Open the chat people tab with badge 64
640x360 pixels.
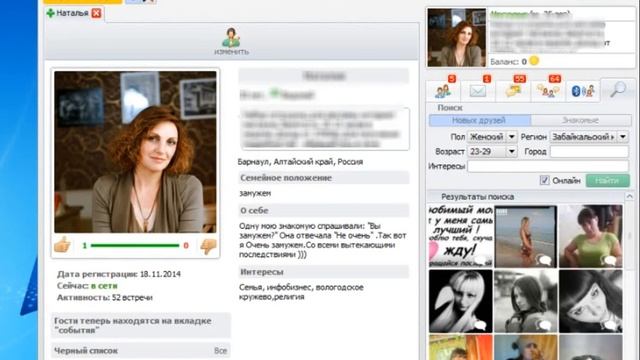coord(548,90)
